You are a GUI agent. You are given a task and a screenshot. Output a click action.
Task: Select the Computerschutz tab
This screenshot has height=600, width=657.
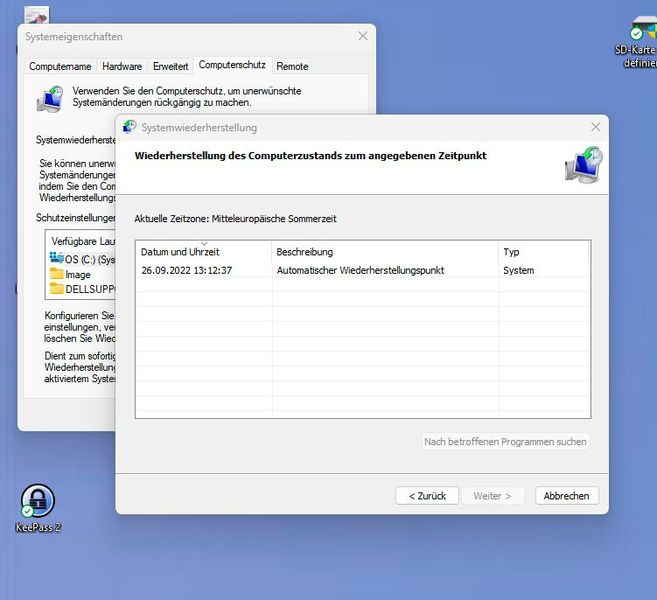(232, 65)
